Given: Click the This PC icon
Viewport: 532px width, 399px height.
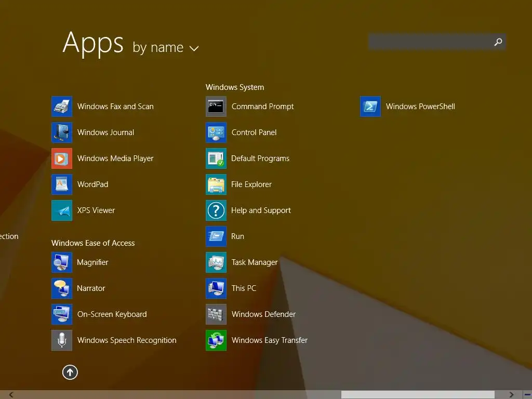Looking at the screenshot, I should [216, 288].
